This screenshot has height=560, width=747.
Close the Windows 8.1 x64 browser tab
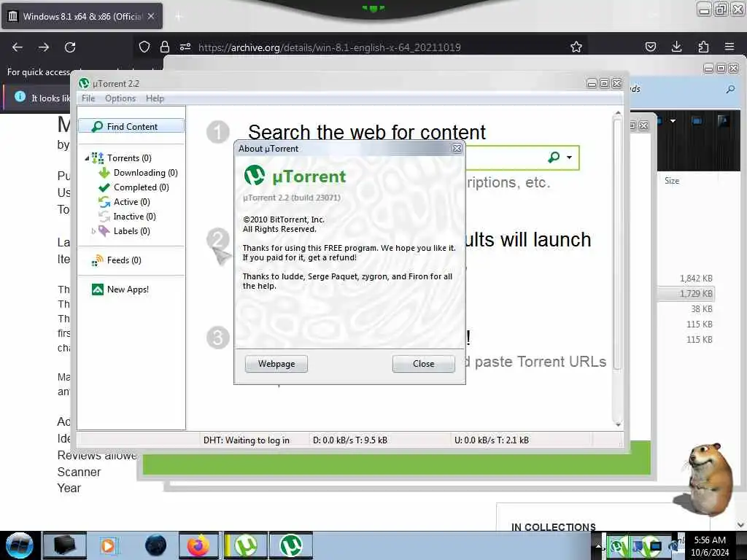tap(151, 16)
